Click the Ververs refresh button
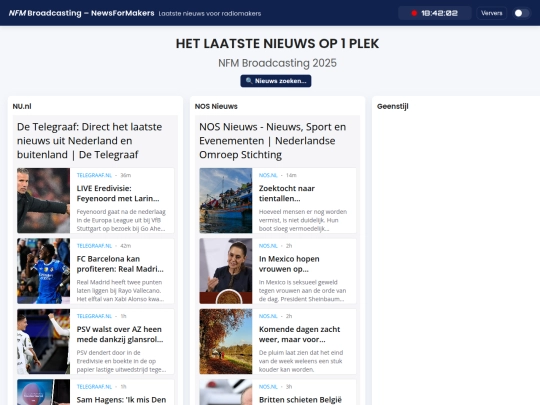The image size is (540, 405). (x=491, y=13)
